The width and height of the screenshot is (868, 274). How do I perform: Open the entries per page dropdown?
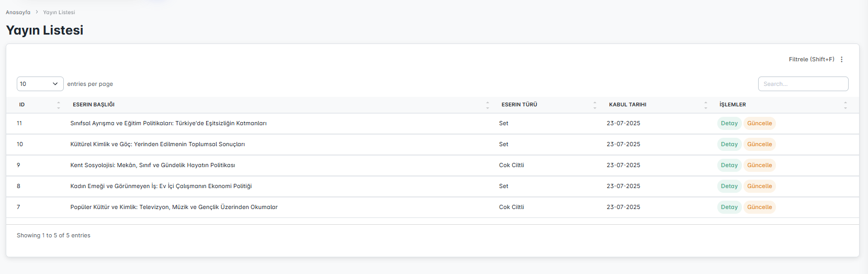click(x=40, y=84)
